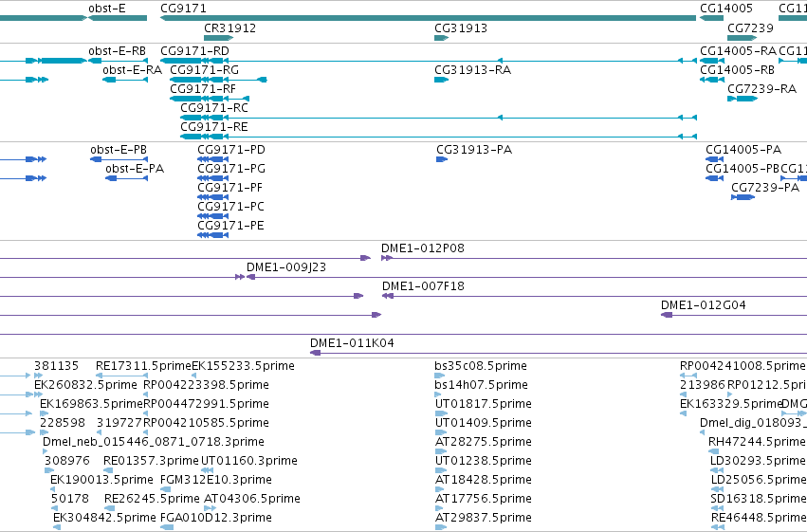Open the CG7239 gene feature
Image resolution: width=807 pixels, height=532 pixels.
pyautogui.click(x=743, y=38)
